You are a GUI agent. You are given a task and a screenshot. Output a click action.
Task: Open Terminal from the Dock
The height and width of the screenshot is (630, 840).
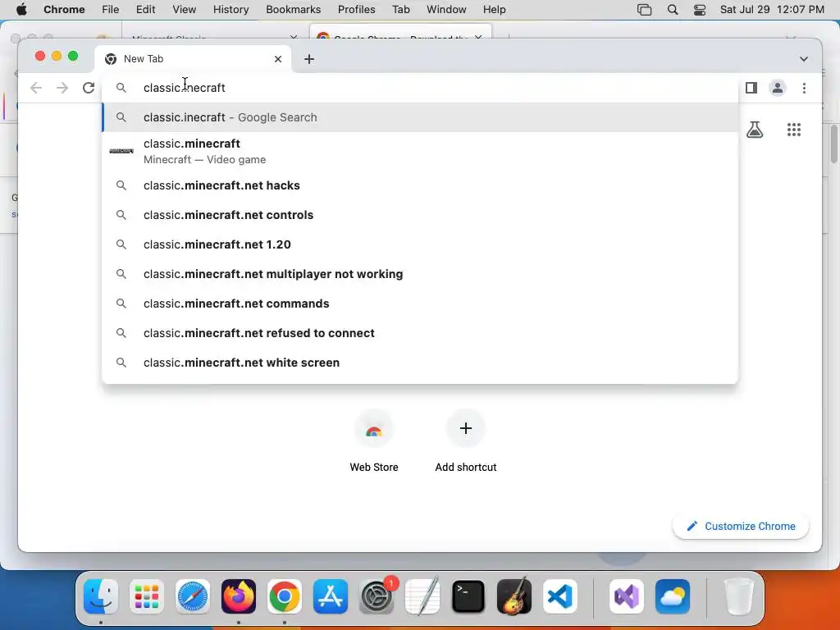click(x=468, y=596)
